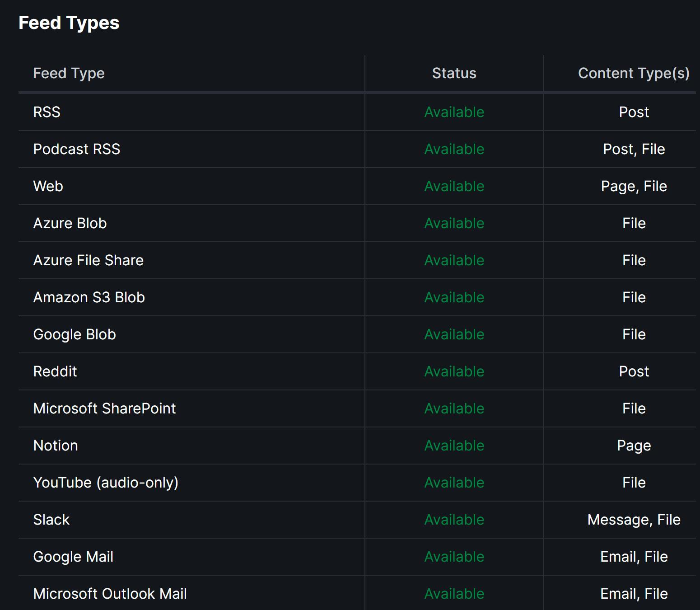The image size is (700, 610).
Task: Click the Status column header
Action: tap(454, 73)
